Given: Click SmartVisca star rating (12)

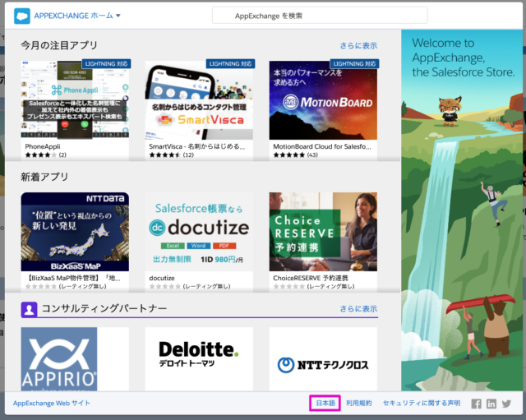Looking at the screenshot, I should (x=172, y=155).
